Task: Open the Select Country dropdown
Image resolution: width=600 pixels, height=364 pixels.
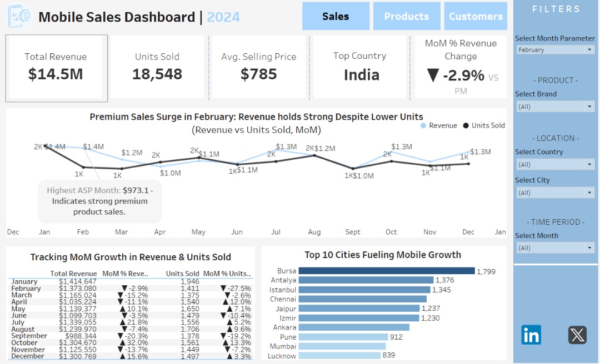Action: coord(555,164)
